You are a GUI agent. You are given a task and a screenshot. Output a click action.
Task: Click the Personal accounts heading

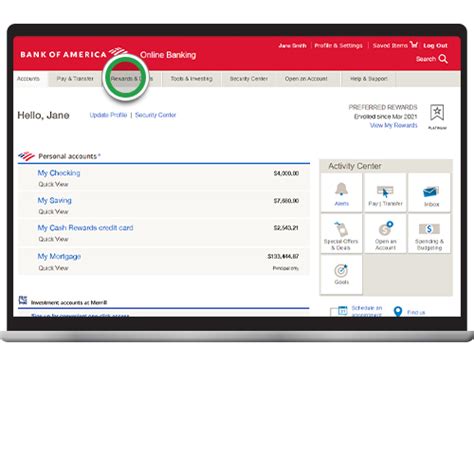point(68,156)
